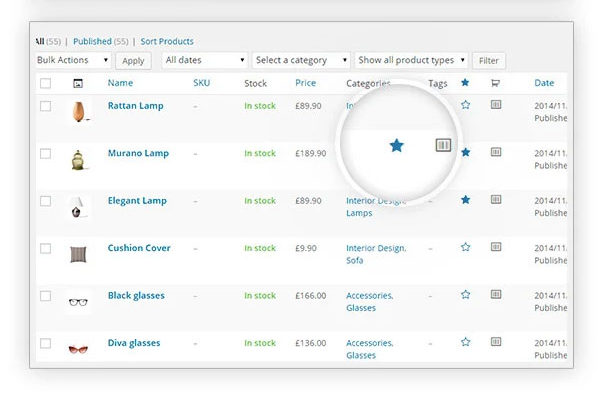601x397 pixels.
Task: Click the Apply button
Action: click(133, 61)
